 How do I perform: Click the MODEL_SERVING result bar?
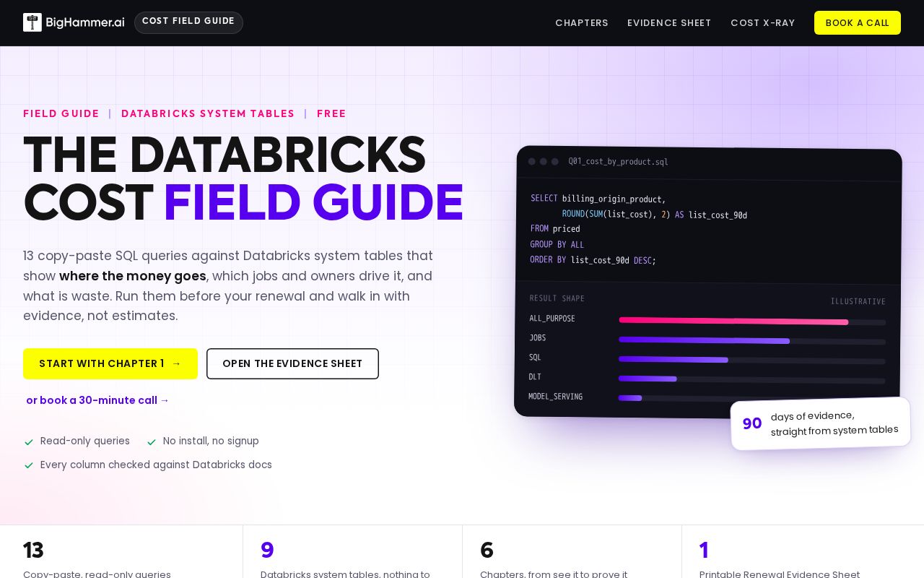[630, 398]
